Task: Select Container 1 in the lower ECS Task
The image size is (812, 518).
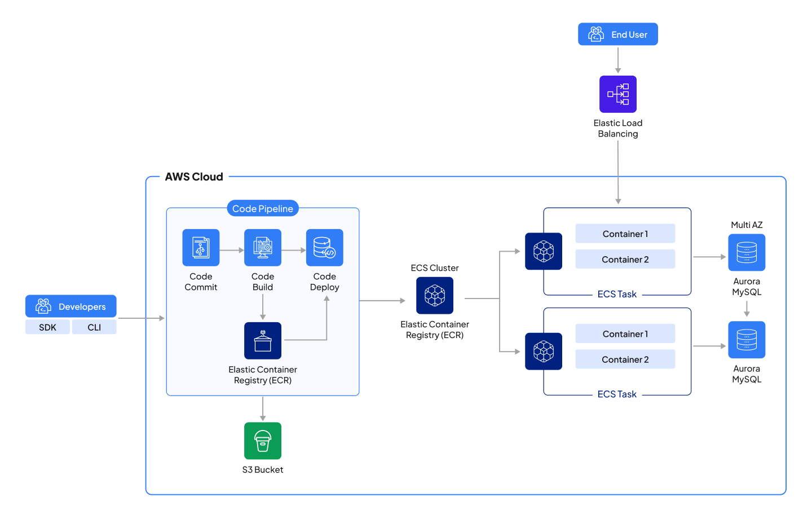Action: click(625, 333)
